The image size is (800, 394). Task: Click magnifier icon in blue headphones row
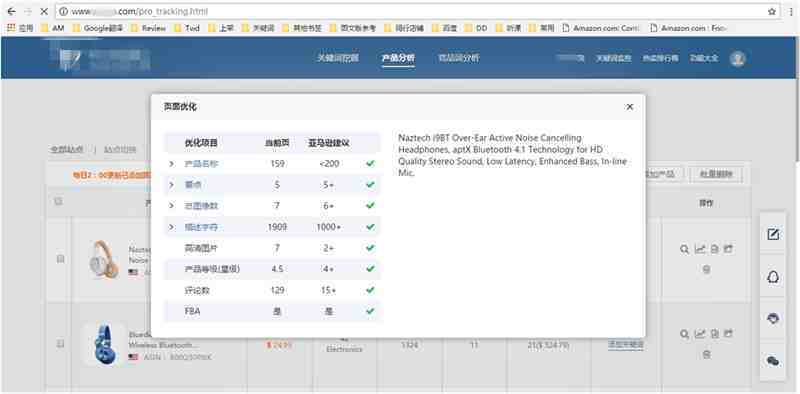coord(684,334)
